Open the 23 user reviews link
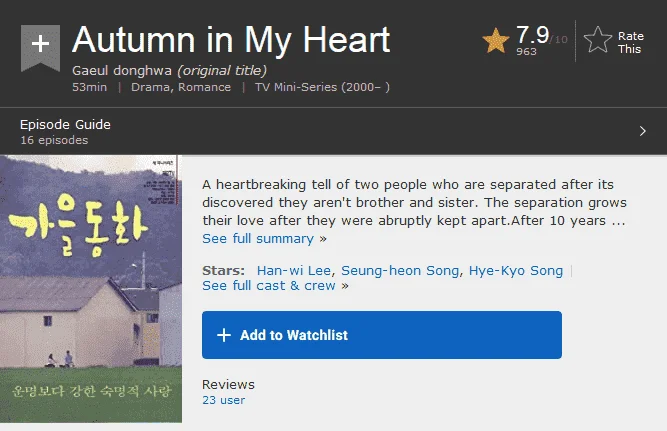Screen dimensions: 667x431 pos(223,400)
